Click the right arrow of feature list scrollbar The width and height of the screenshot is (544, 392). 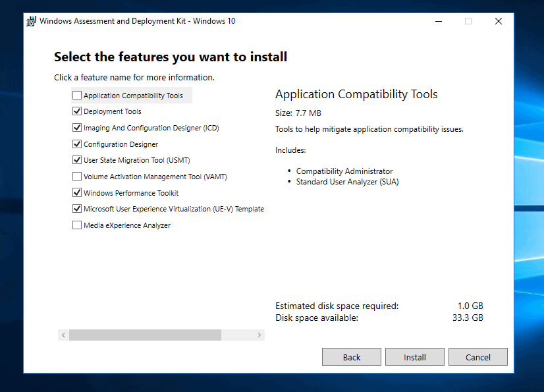259,335
